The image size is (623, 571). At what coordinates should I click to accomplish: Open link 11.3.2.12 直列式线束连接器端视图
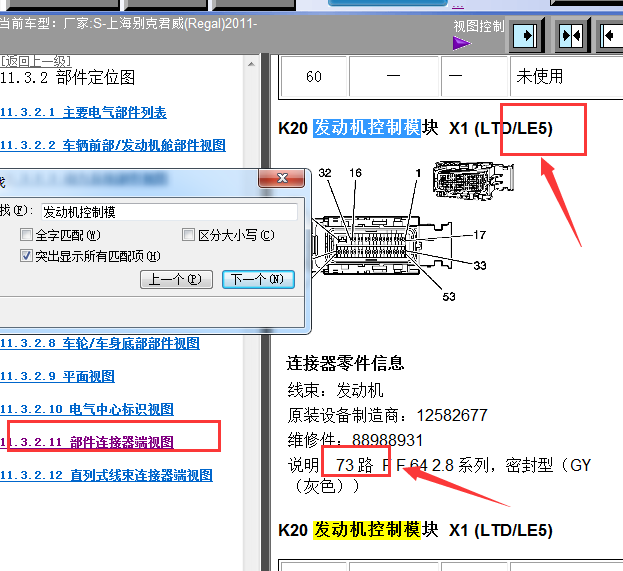pos(106,475)
